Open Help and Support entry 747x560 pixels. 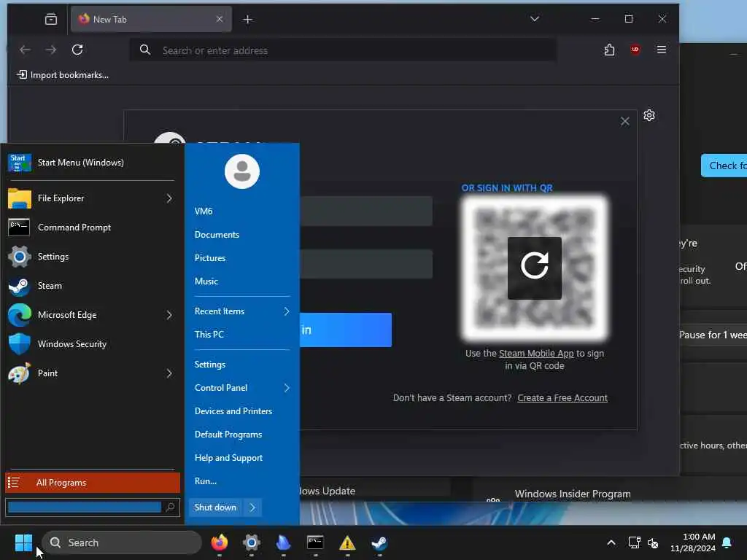click(228, 458)
